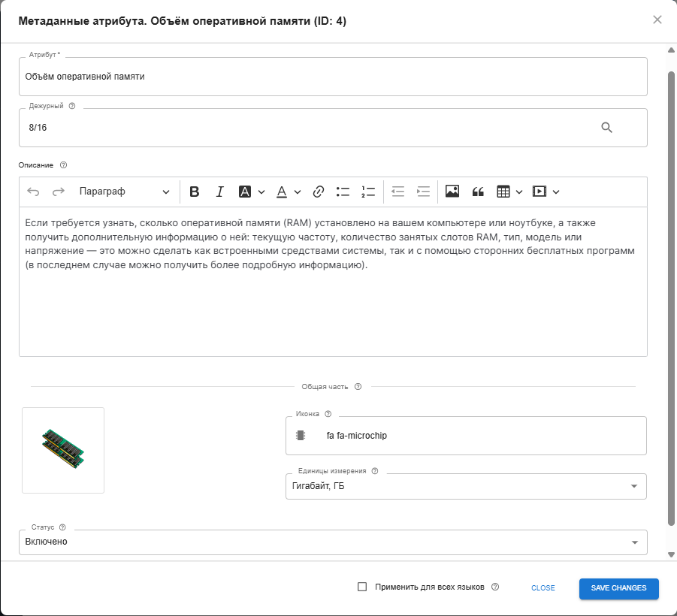Click the RAM module image thumbnail

pyautogui.click(x=63, y=449)
